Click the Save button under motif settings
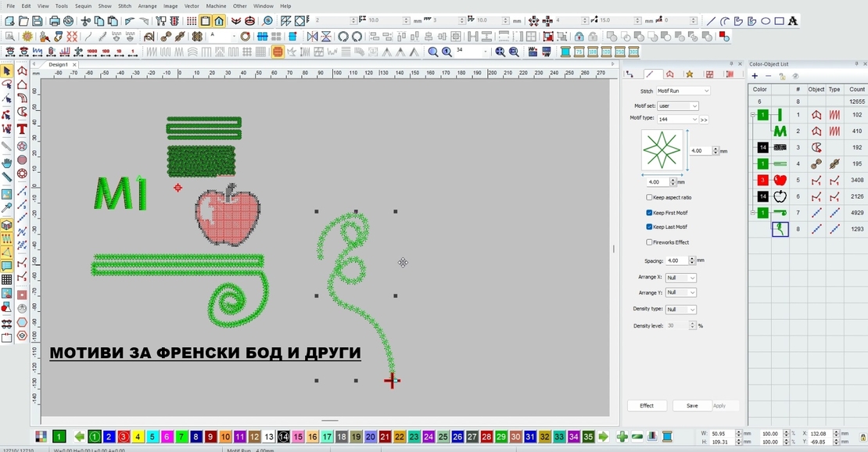The width and height of the screenshot is (868, 452). pos(691,406)
